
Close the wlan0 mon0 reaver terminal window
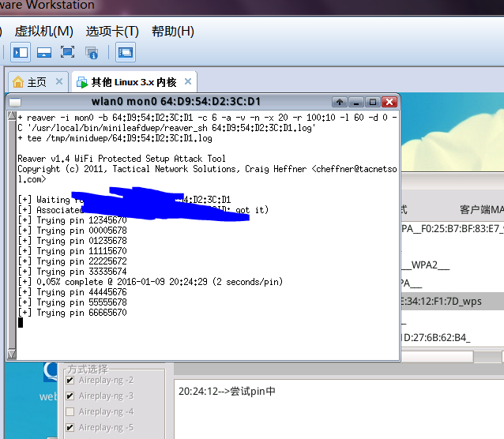(x=389, y=102)
